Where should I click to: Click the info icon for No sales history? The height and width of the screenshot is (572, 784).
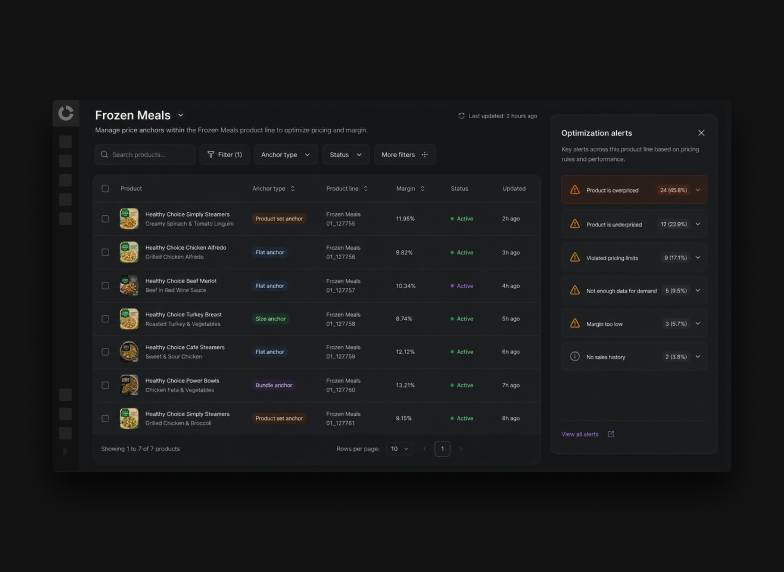click(x=575, y=356)
